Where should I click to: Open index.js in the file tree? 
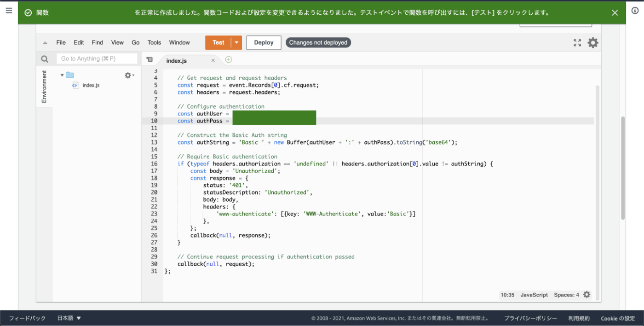pyautogui.click(x=91, y=85)
